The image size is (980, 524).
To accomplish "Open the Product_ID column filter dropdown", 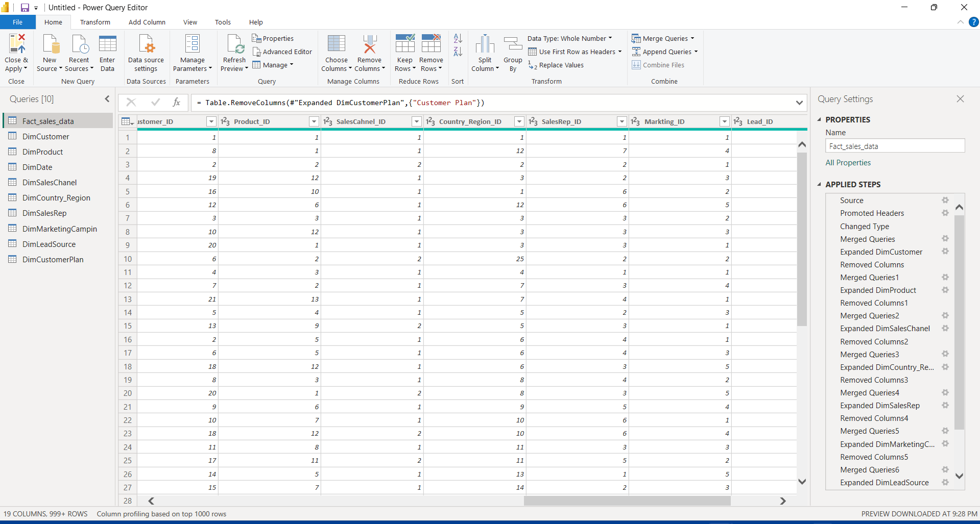I will pyautogui.click(x=314, y=121).
